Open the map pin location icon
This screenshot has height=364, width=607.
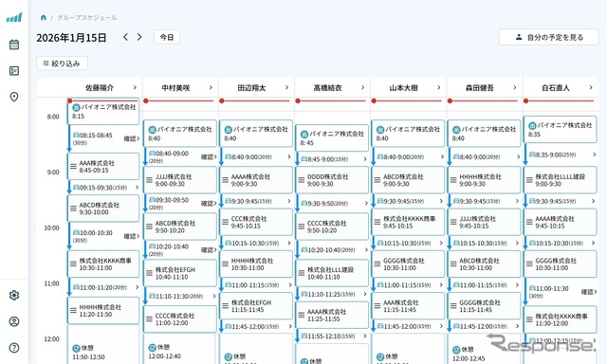pyautogui.click(x=14, y=97)
